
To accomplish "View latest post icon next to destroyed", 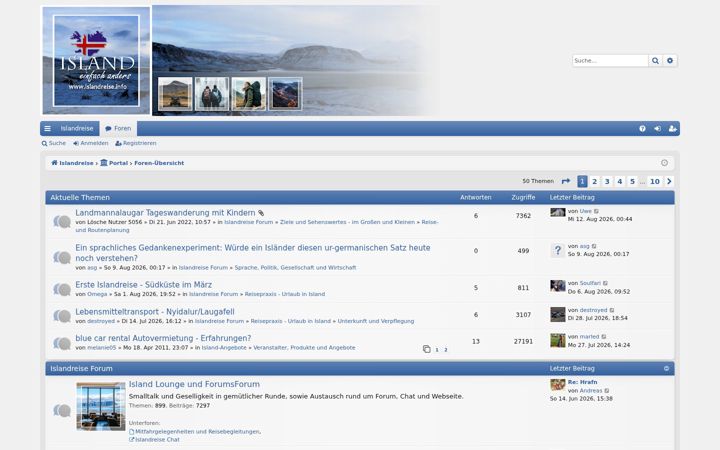I will 612,310.
